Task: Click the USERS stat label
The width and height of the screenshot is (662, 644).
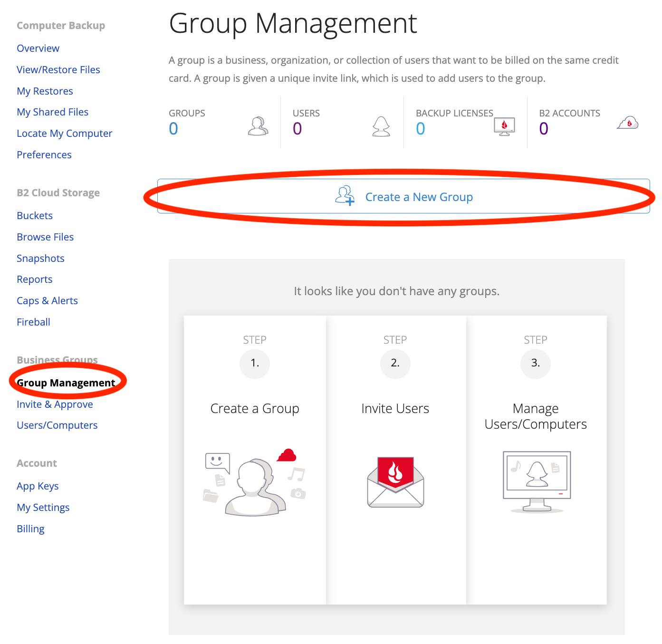Action: point(306,113)
